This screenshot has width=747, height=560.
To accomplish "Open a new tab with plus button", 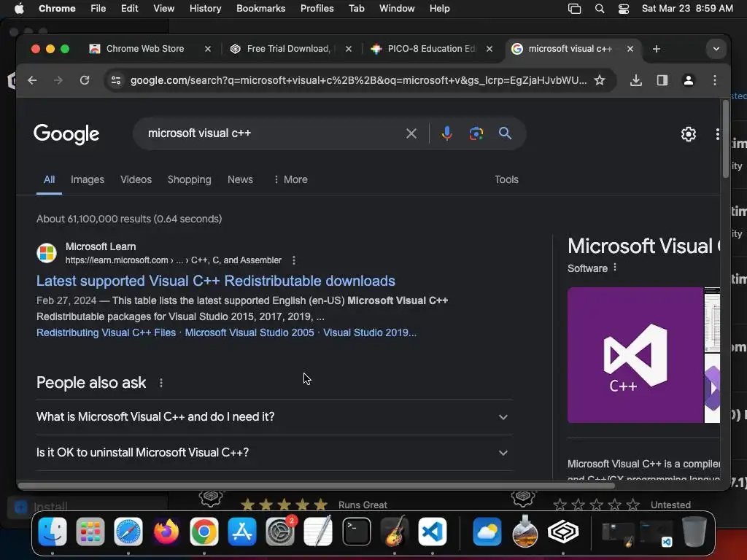I will tap(657, 49).
